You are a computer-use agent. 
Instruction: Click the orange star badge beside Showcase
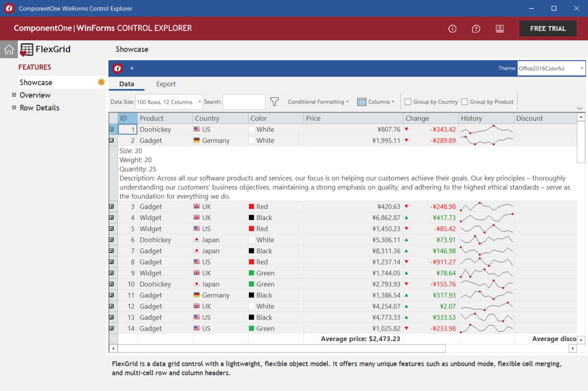coord(101,82)
